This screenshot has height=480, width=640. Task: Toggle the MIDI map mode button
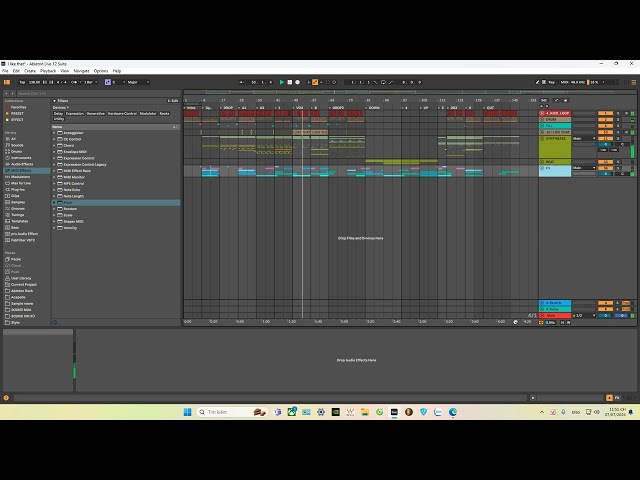click(x=564, y=82)
